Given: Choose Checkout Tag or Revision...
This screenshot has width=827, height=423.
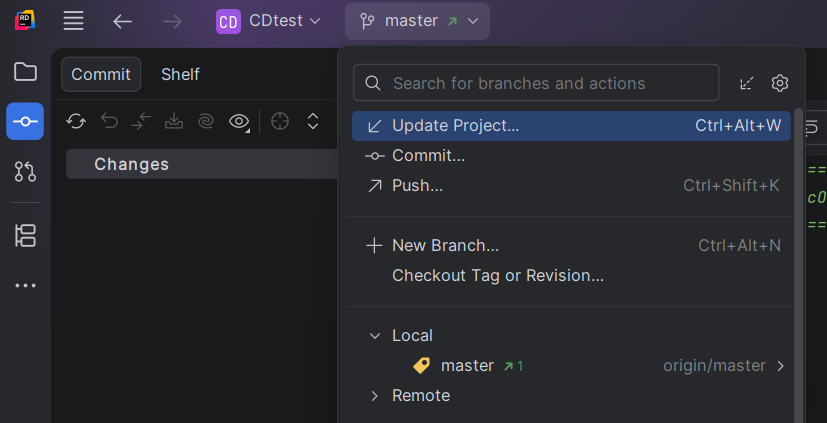Looking at the screenshot, I should pyautogui.click(x=571, y=275).
